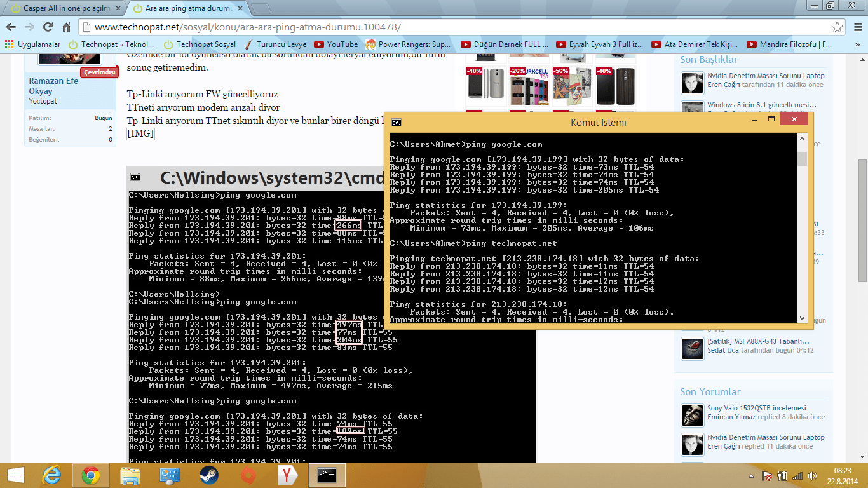The width and height of the screenshot is (868, 488).
Task: Open the embedded cmd.exe ping screenshot image
Action: (x=331, y=315)
